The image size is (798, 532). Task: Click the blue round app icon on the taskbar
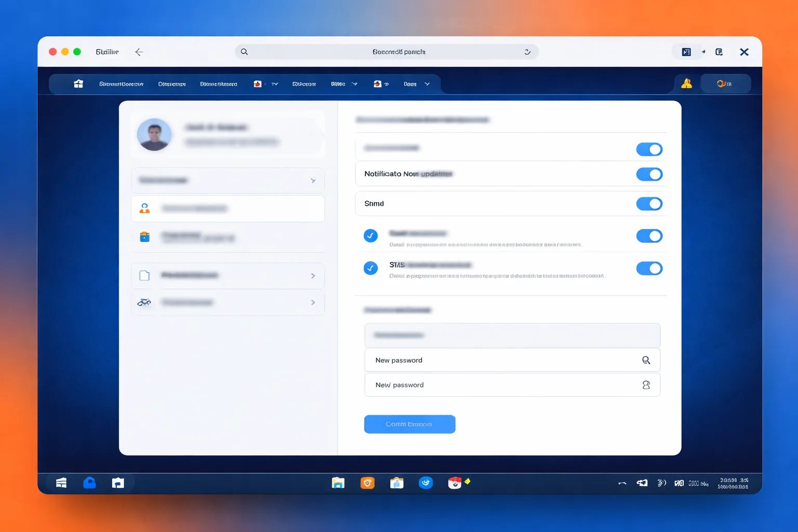pyautogui.click(x=426, y=483)
